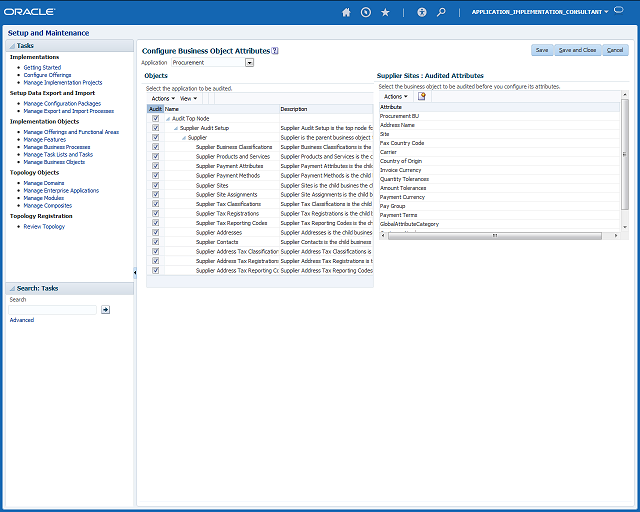Collapse the Tasks pane splitter arrow

coord(135,272)
